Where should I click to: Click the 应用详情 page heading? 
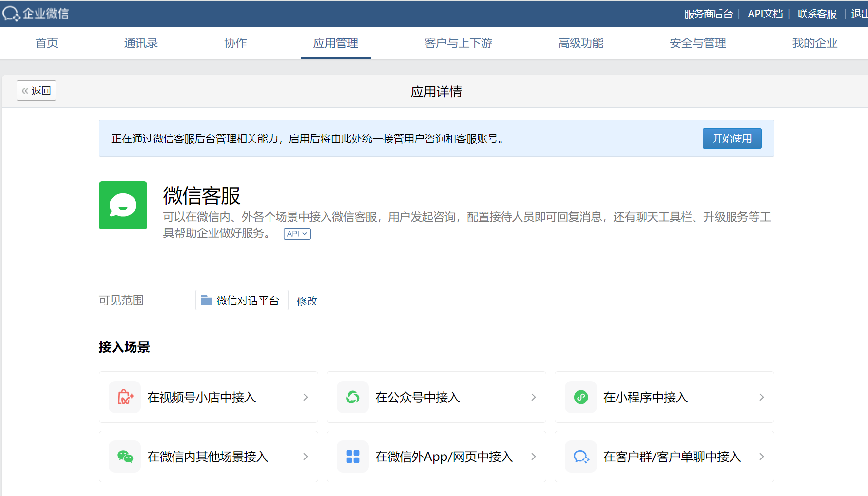click(x=436, y=92)
